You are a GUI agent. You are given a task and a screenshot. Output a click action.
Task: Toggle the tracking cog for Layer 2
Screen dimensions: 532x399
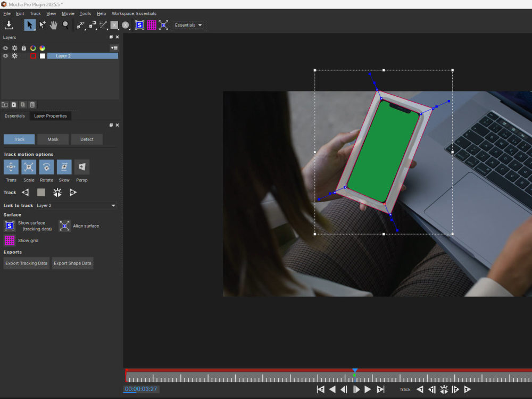tap(14, 56)
